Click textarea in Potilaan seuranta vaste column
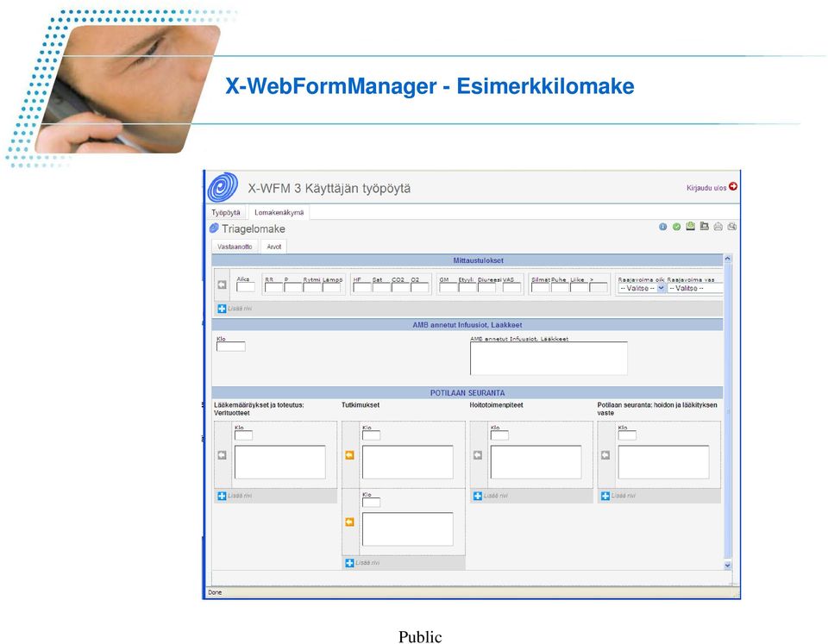828x644 pixels. (663, 462)
